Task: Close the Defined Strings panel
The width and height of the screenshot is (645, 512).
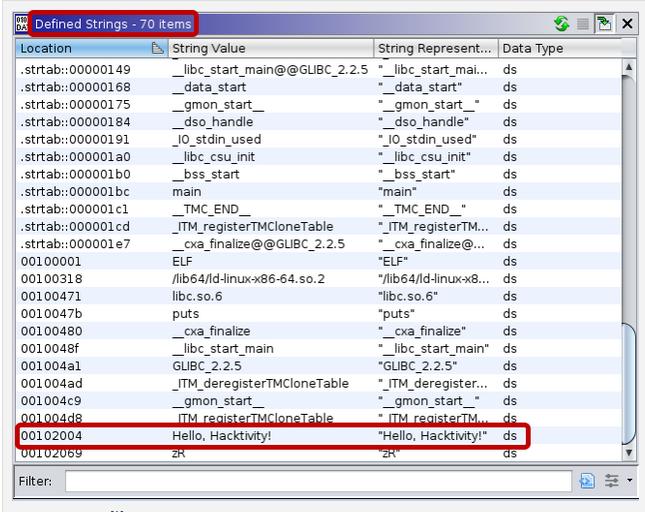Action: click(x=627, y=23)
